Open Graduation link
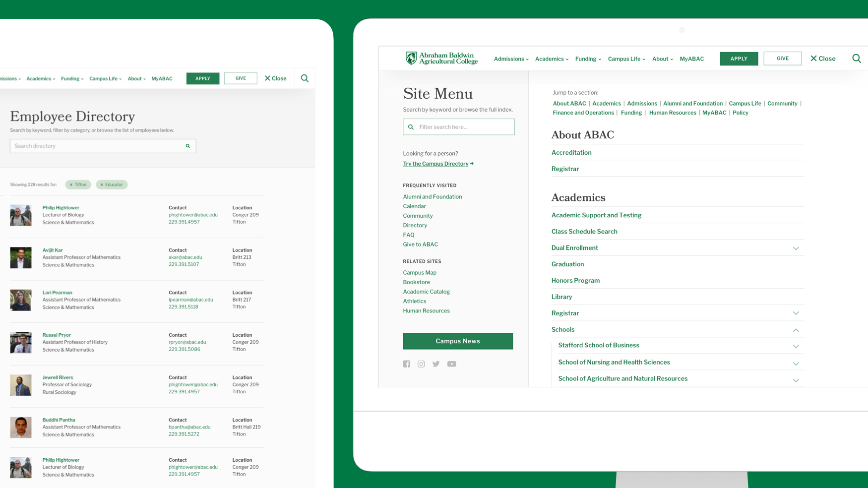 567,264
